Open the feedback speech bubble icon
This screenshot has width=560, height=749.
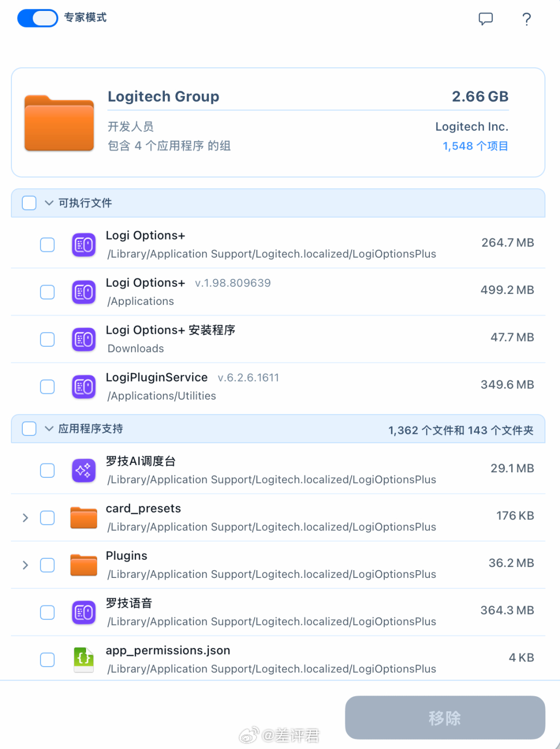[485, 19]
